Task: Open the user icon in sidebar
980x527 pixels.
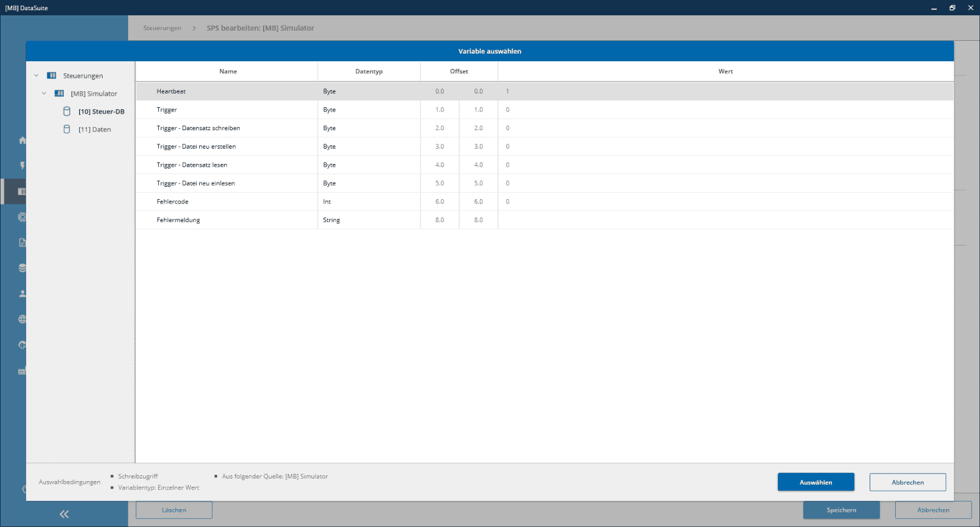Action: 22,293
